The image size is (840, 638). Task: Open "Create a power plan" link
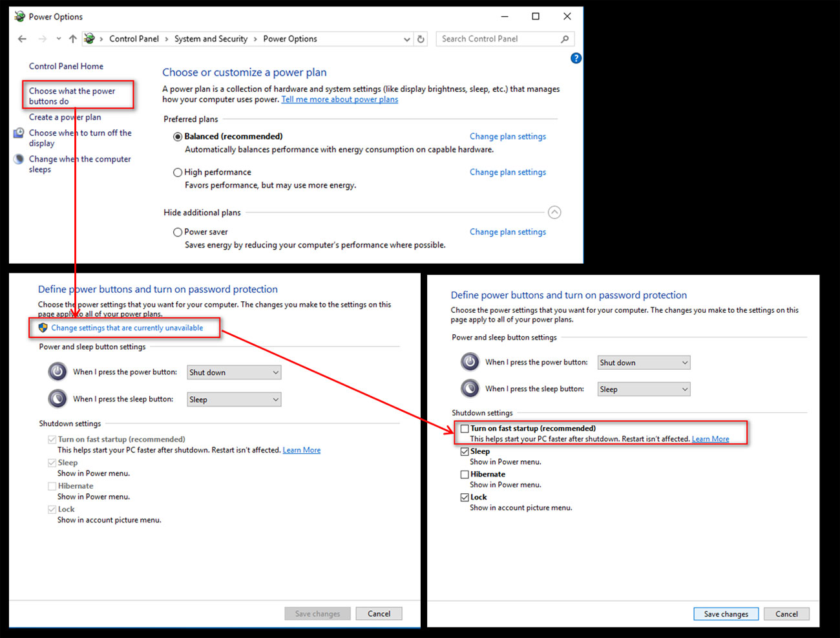pyautogui.click(x=65, y=117)
